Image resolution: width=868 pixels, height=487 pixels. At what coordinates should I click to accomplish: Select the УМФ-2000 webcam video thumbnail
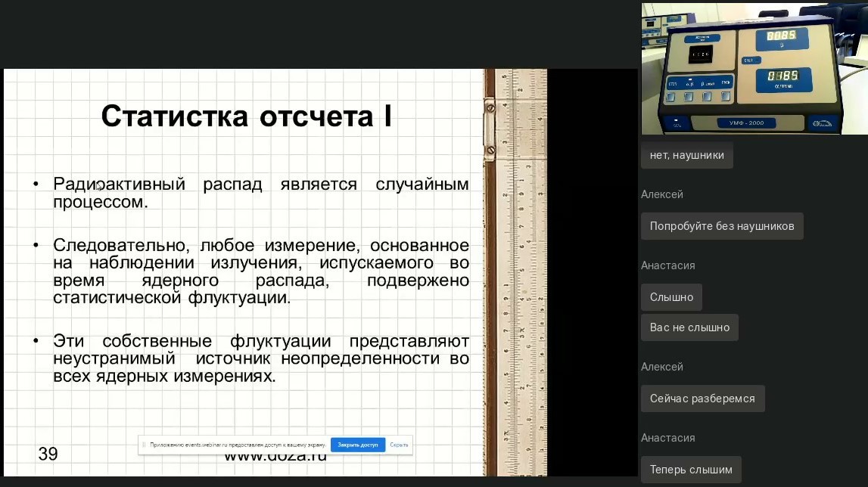click(x=754, y=68)
